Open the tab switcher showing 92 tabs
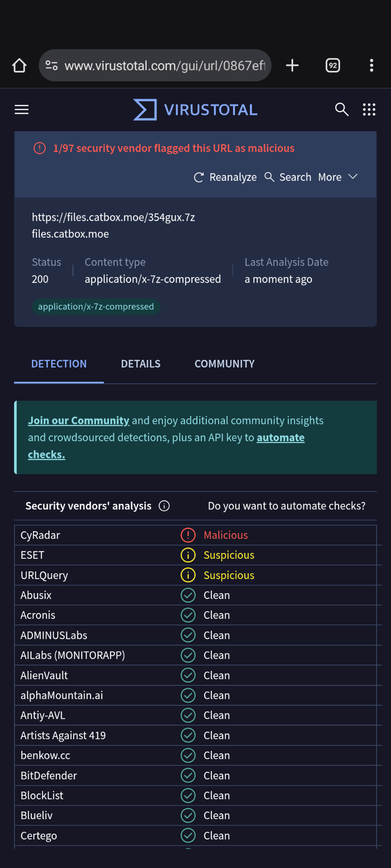This screenshot has width=391, height=868. click(333, 66)
